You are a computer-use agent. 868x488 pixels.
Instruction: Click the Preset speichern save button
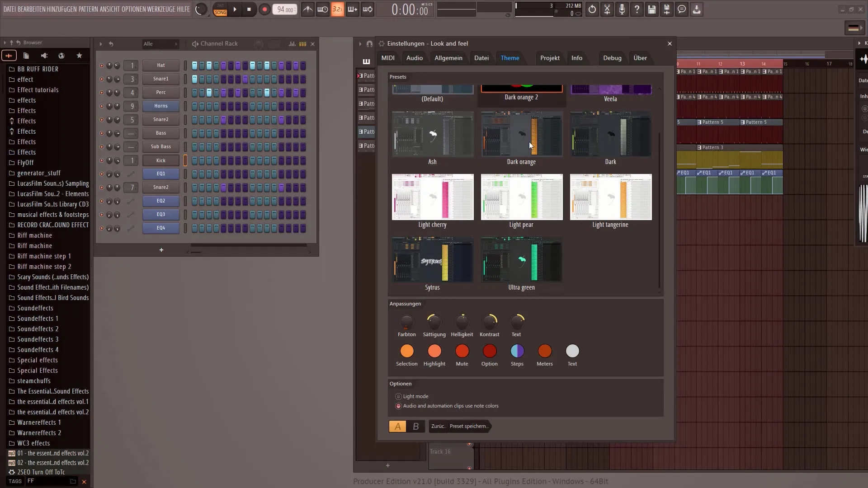click(469, 426)
